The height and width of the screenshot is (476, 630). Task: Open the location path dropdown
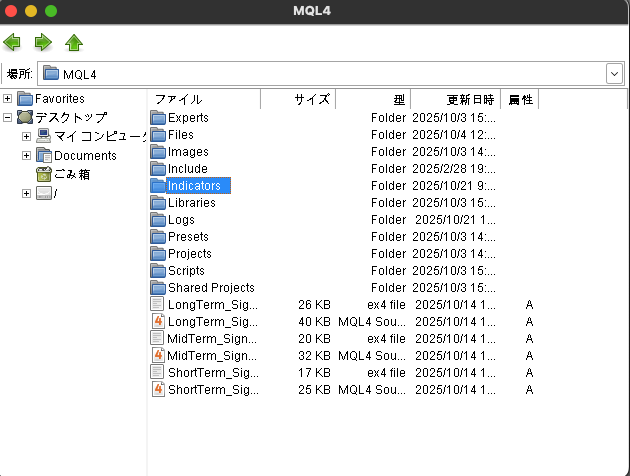click(x=614, y=74)
